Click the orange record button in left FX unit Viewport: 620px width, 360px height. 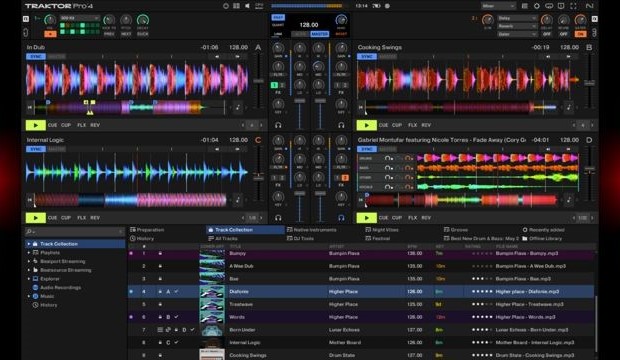(50, 34)
